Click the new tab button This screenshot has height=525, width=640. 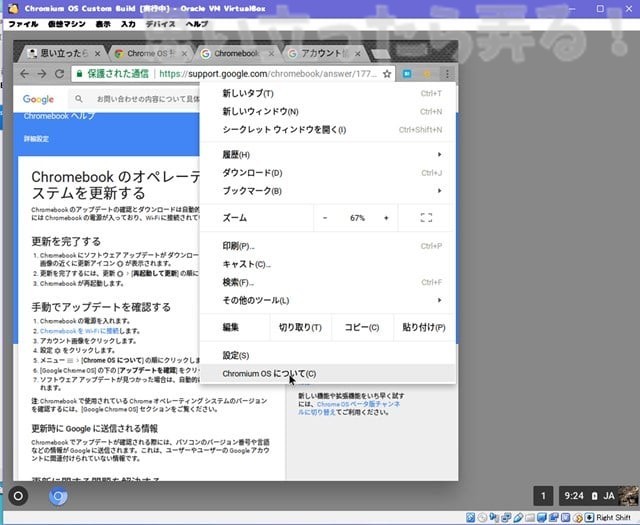coord(380,54)
